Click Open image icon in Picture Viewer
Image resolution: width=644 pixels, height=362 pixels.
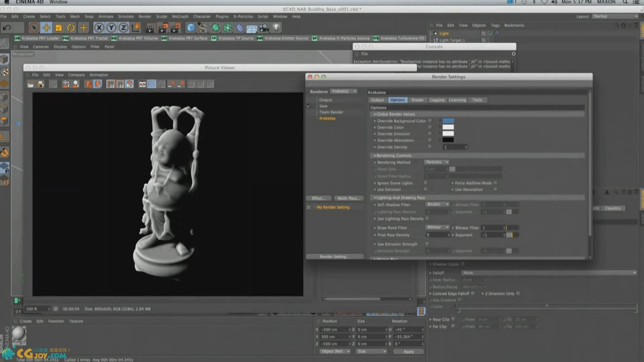coord(31,84)
